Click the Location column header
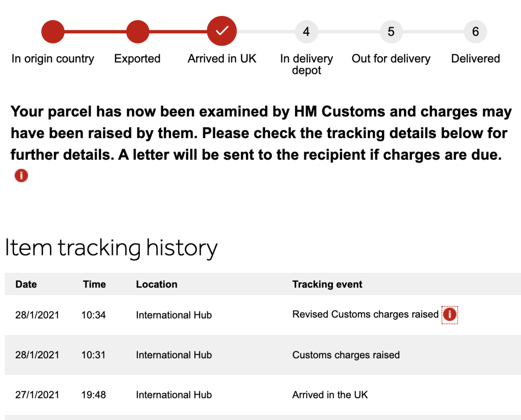The height and width of the screenshot is (420, 521). coord(157,284)
